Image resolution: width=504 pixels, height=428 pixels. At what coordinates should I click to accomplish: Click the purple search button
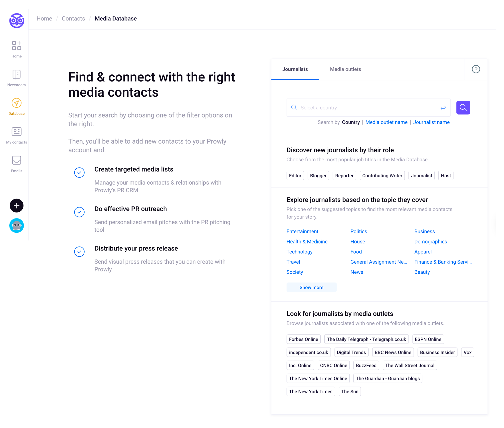(x=463, y=108)
